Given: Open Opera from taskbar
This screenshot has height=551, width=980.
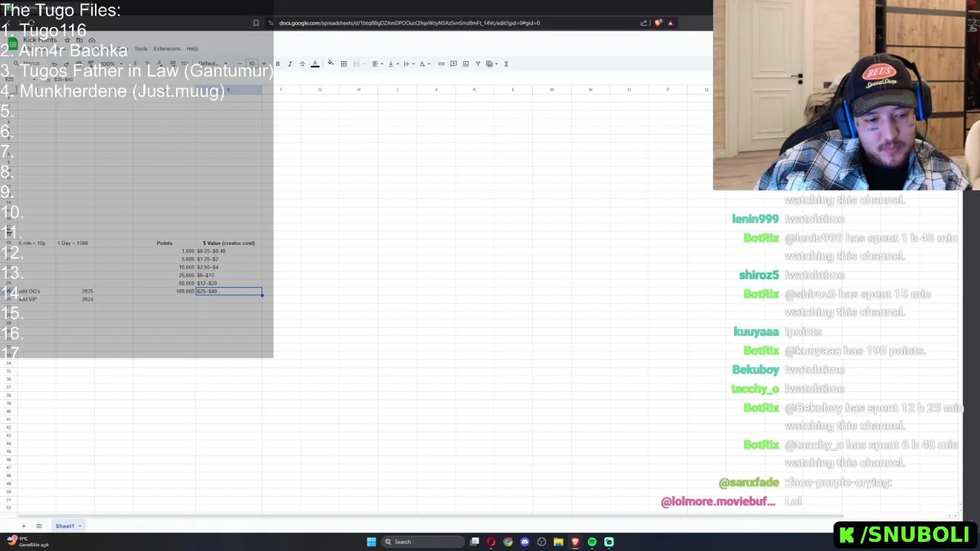Looking at the screenshot, I should tap(491, 542).
